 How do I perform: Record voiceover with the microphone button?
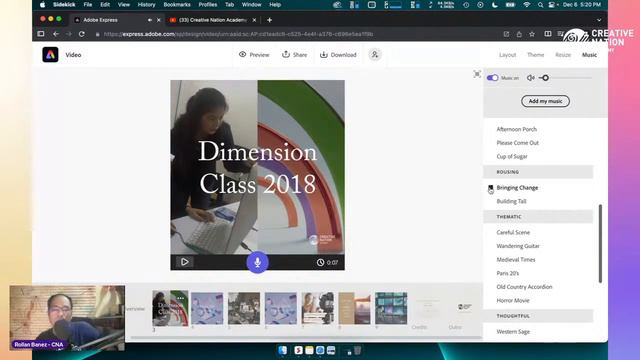tap(258, 262)
